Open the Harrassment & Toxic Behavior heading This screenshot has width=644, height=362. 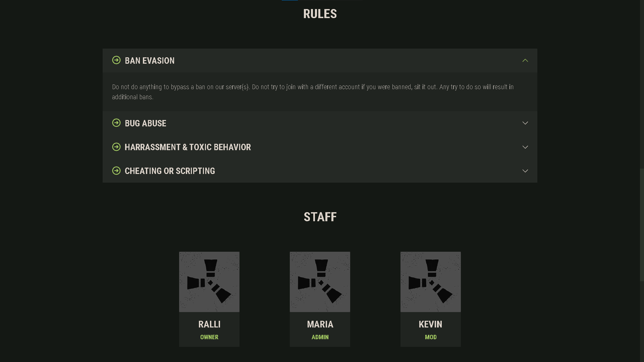[x=188, y=147]
